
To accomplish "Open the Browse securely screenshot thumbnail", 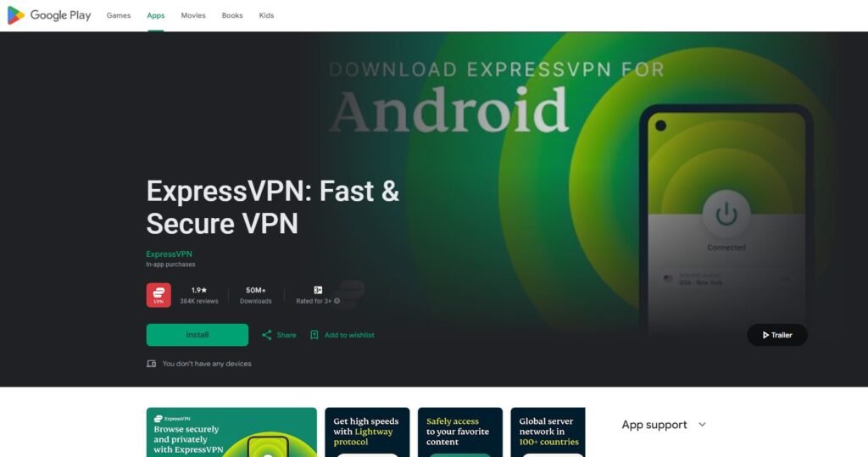I will pyautogui.click(x=231, y=432).
